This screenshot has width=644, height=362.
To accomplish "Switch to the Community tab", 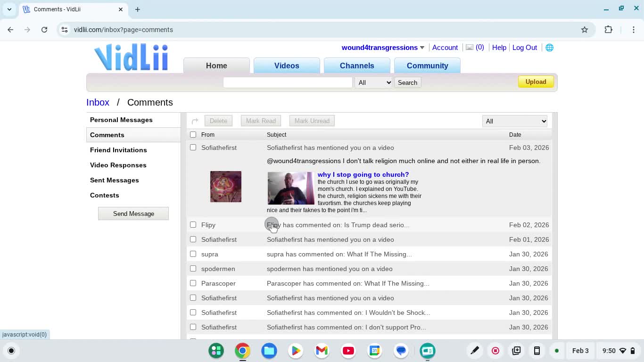I will (427, 66).
